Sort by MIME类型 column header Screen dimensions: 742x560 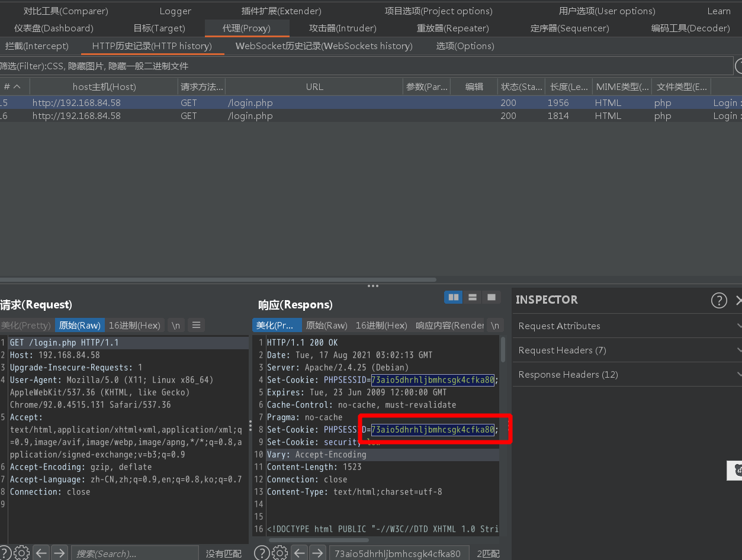pyautogui.click(x=622, y=86)
